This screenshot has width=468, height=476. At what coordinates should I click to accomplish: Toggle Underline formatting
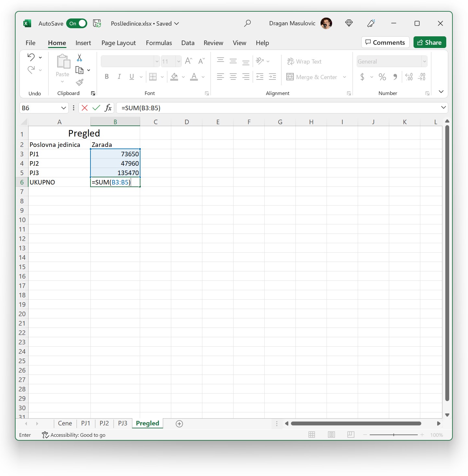pyautogui.click(x=132, y=77)
